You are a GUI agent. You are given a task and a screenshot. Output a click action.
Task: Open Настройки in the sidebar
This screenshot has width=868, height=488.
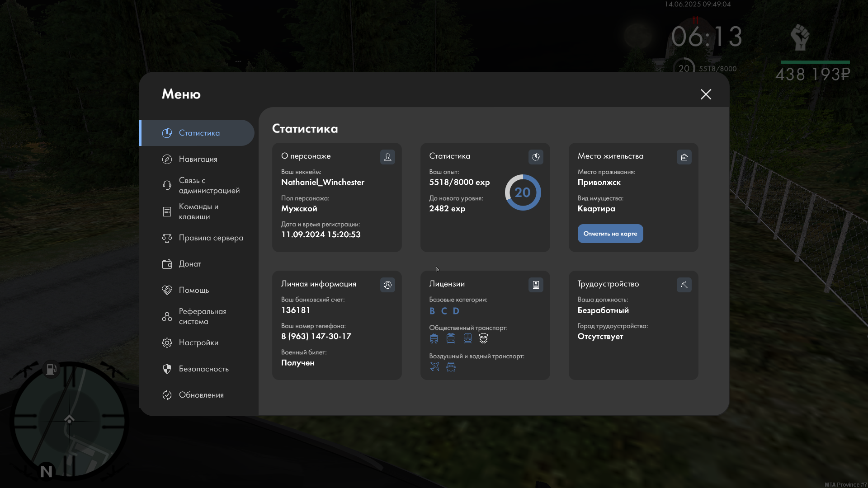(x=197, y=343)
